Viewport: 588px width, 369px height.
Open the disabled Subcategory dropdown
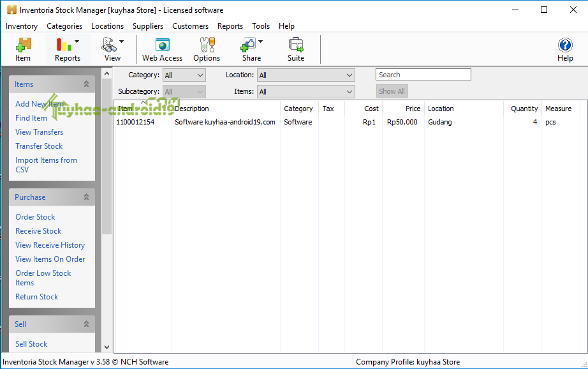click(184, 91)
